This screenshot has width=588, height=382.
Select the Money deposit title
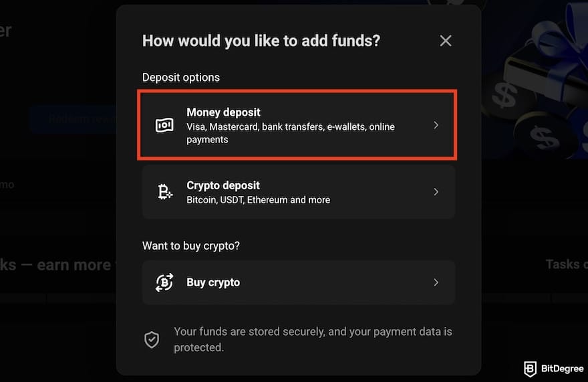tap(223, 112)
